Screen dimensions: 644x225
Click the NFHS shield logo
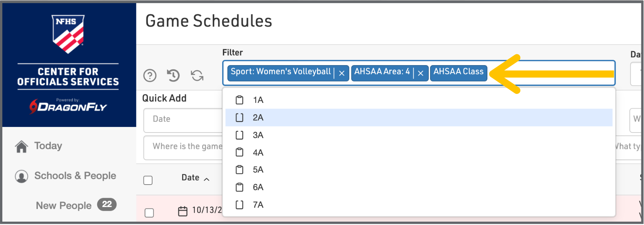click(68, 34)
